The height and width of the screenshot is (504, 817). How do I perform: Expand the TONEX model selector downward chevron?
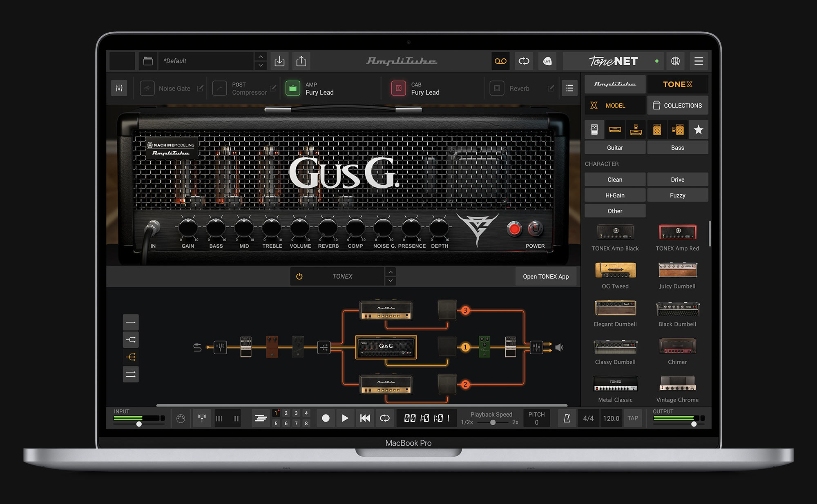click(x=390, y=281)
